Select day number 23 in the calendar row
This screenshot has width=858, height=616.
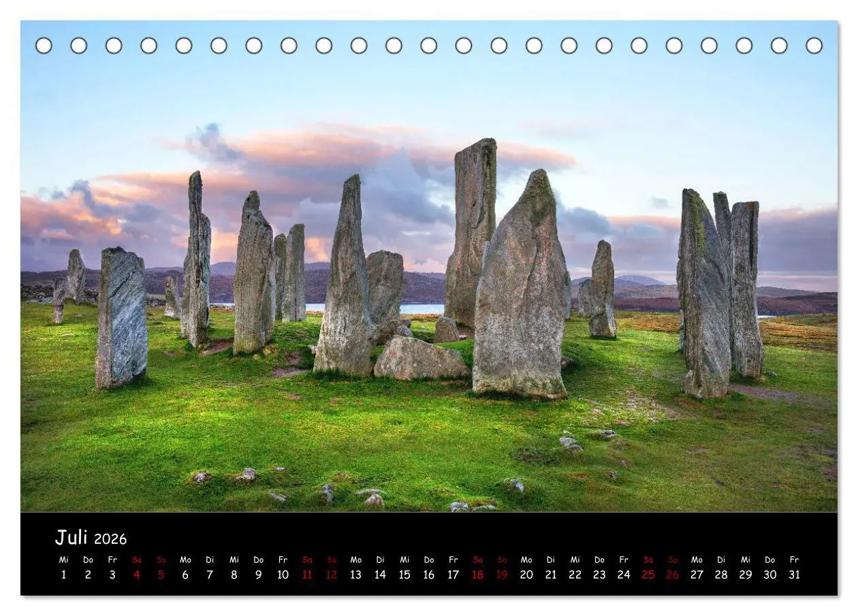(x=599, y=574)
